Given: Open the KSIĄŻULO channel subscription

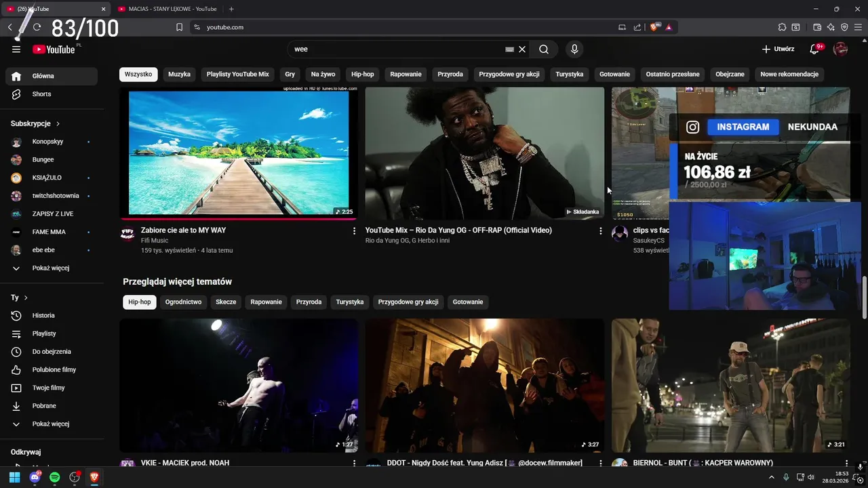Looking at the screenshot, I should point(52,178).
